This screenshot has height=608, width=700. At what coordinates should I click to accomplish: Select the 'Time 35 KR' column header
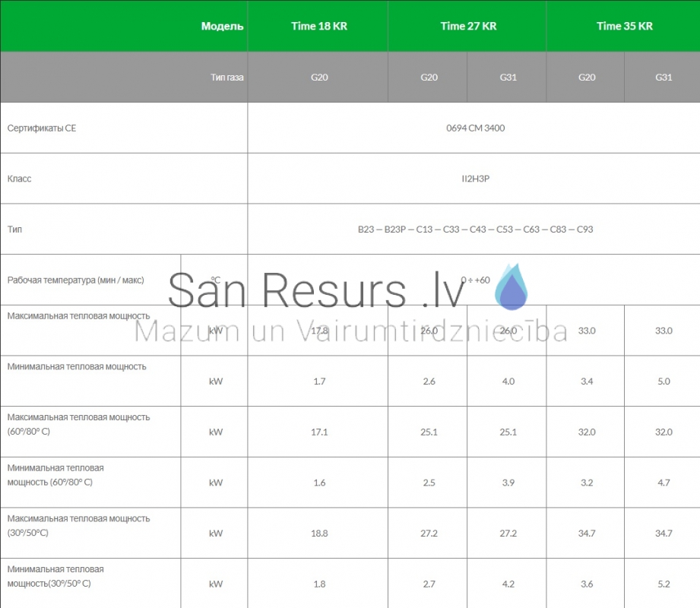[625, 27]
